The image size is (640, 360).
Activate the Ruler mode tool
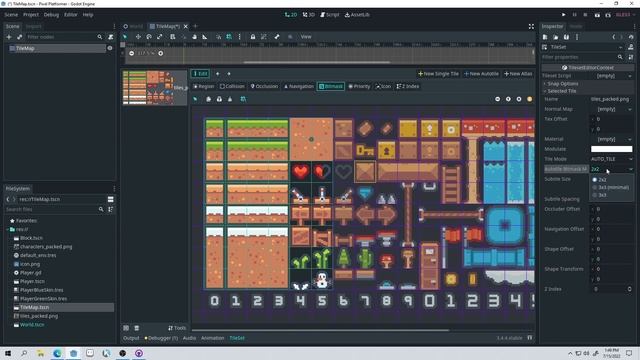click(x=205, y=37)
